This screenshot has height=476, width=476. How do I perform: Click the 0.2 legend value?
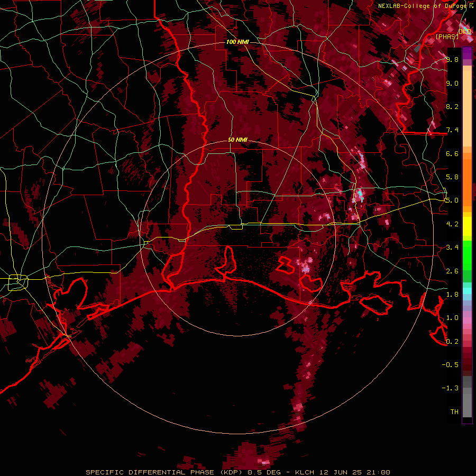coord(452,342)
